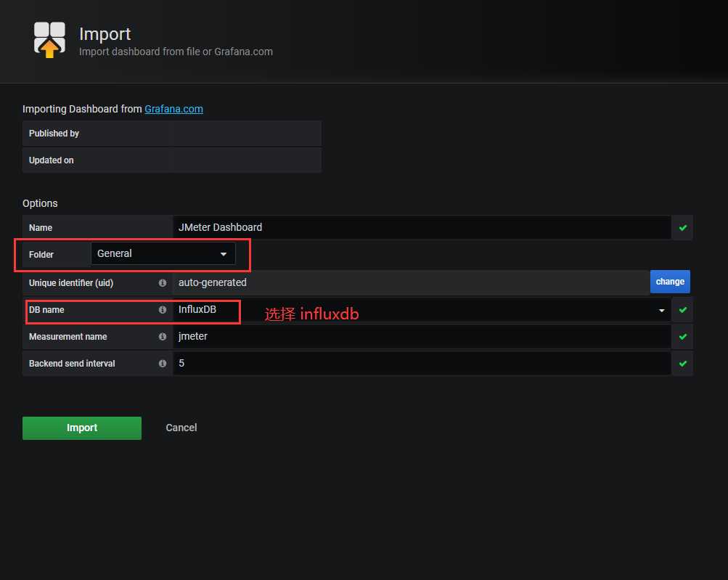Click green checkmark on Backend send interval row
Image resolution: width=728 pixels, height=580 pixels.
click(x=682, y=364)
